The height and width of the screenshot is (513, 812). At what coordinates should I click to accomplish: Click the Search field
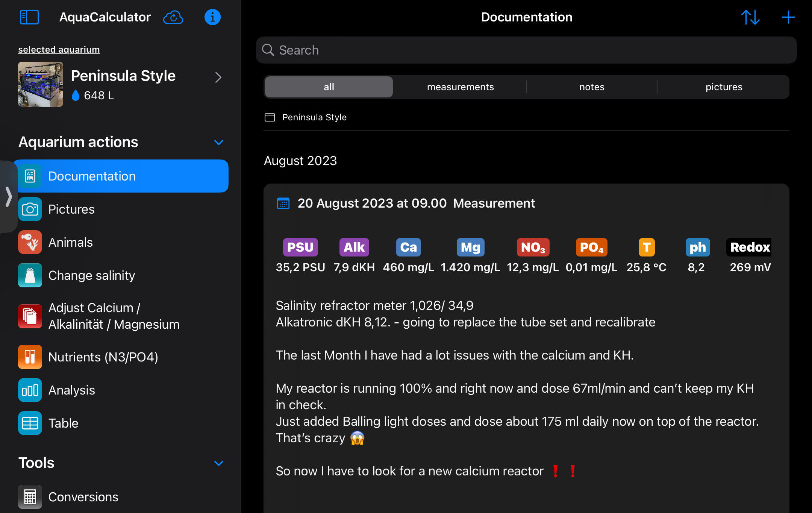coord(526,50)
